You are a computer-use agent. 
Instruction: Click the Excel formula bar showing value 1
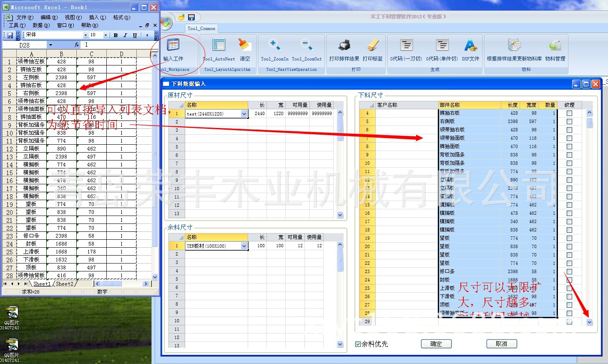coord(117,45)
